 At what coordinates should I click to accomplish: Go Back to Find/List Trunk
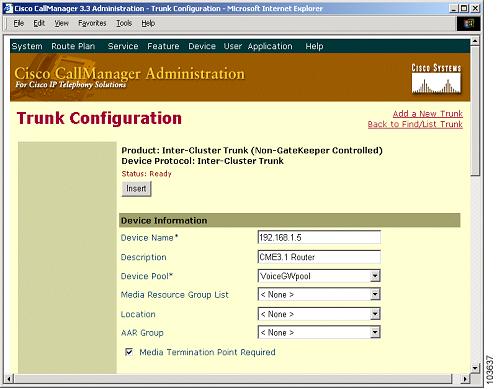tap(415, 124)
